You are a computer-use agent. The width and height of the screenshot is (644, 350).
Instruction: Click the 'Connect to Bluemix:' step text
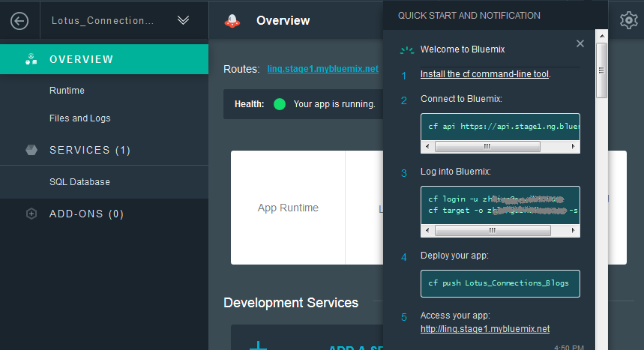click(461, 99)
